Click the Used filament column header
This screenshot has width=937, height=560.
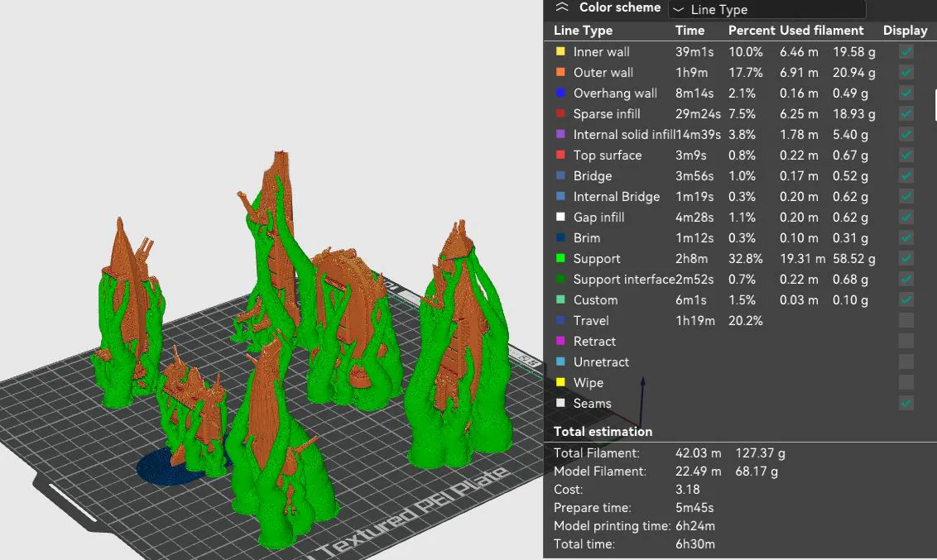(822, 31)
